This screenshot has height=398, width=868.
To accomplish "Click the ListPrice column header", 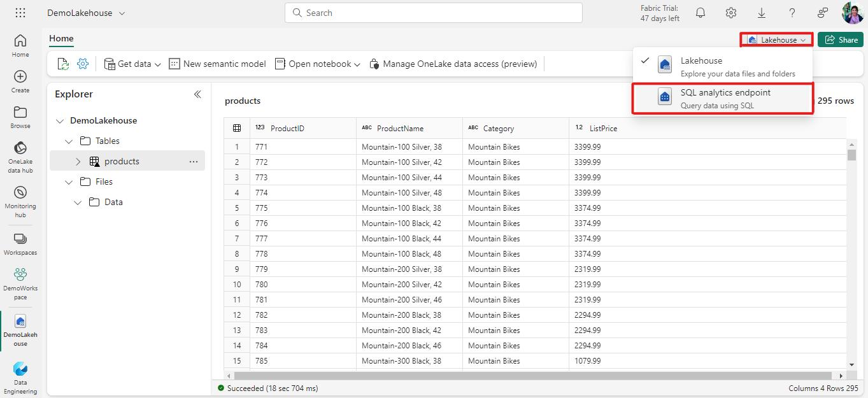I will 708,128.
